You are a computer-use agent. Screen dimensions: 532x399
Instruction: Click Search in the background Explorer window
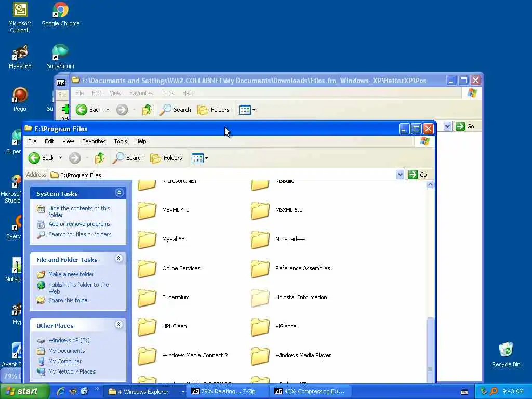coord(176,110)
